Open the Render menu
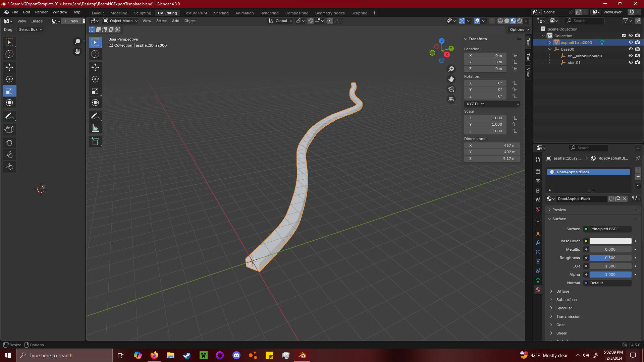The width and height of the screenshot is (644, 362). [x=41, y=12]
